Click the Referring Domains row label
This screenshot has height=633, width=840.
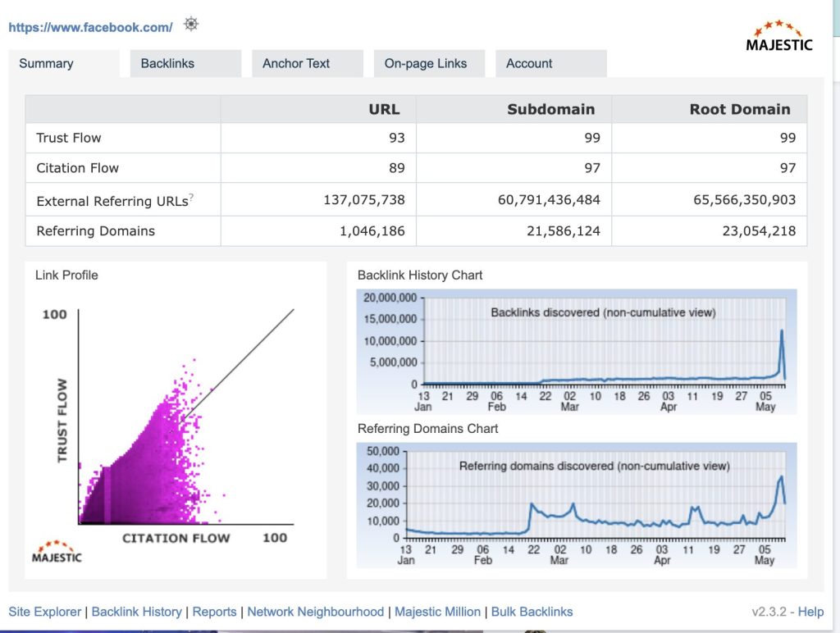(95, 230)
